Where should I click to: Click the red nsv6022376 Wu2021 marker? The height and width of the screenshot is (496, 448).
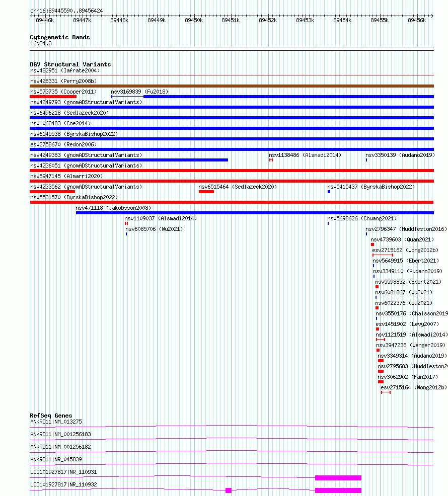coord(377,308)
